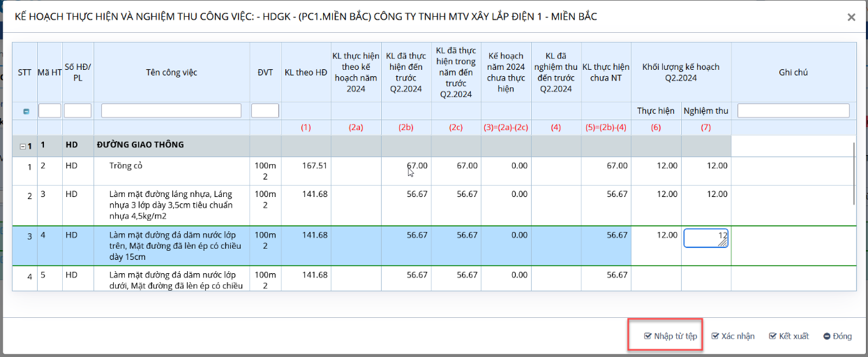Close dialog with the Đóng button

coord(837,336)
